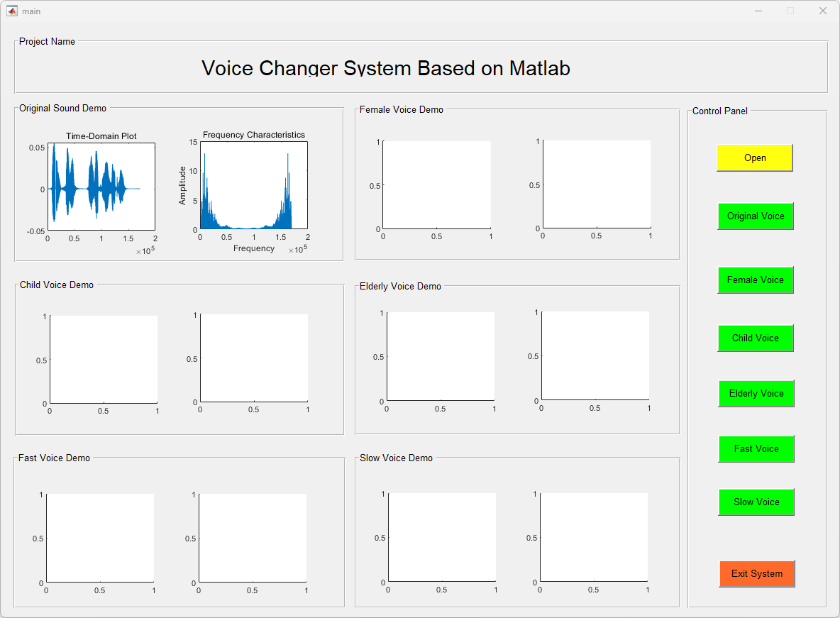Click the MATLAB icon in title bar
This screenshot has width=840, height=618.
click(x=12, y=11)
